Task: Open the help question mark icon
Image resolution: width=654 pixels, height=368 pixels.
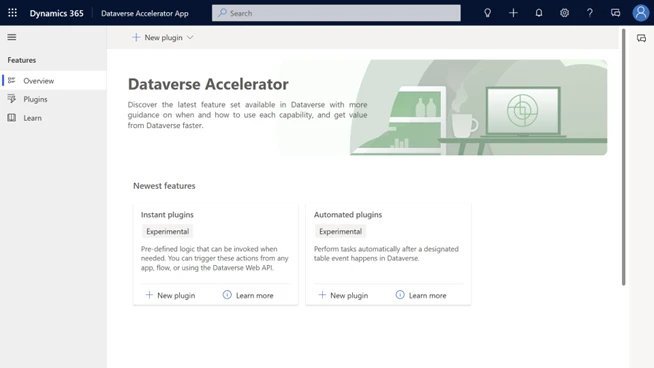Action: pyautogui.click(x=590, y=13)
